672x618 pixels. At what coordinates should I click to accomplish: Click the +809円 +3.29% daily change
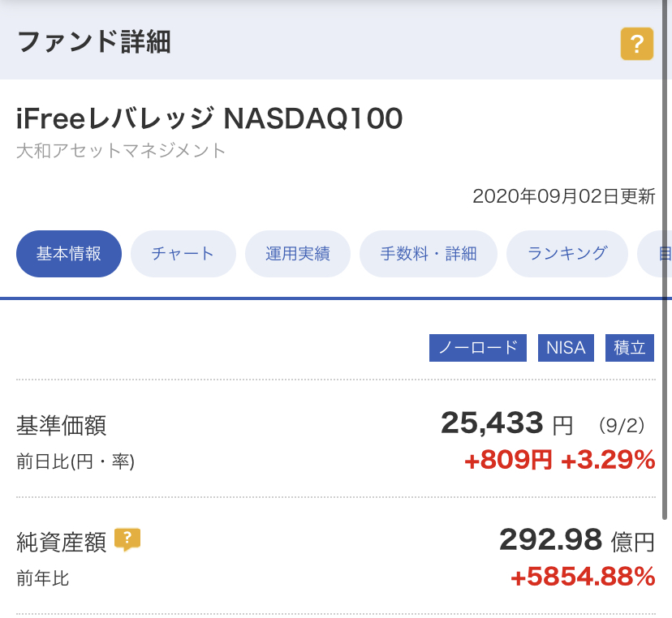(560, 460)
